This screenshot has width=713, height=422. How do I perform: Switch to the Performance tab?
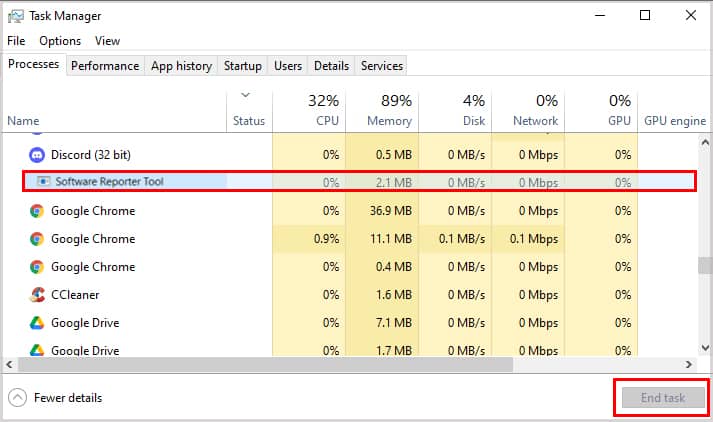pyautogui.click(x=105, y=66)
